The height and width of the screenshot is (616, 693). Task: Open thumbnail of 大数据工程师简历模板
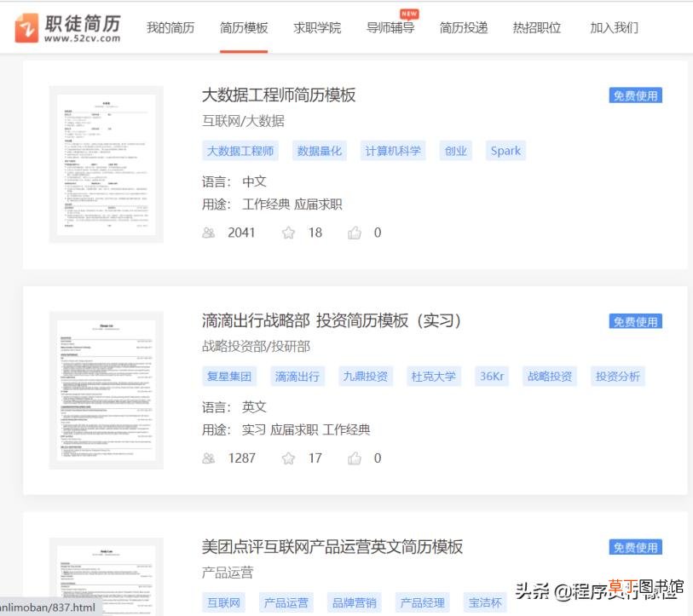tap(106, 164)
